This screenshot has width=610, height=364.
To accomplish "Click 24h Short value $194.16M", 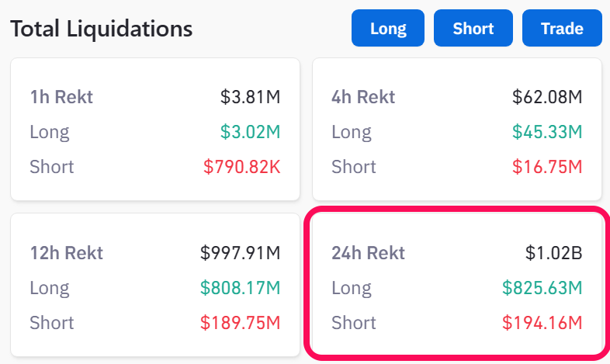I will 542,323.
